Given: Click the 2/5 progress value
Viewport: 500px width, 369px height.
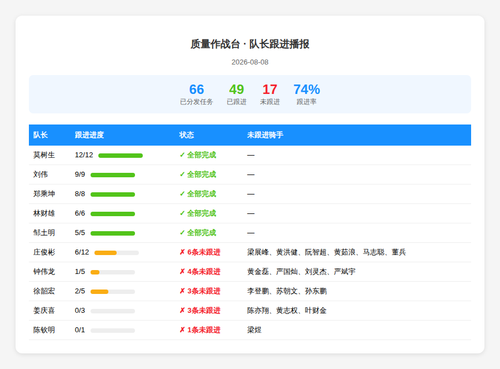Looking at the screenshot, I should [80, 291].
